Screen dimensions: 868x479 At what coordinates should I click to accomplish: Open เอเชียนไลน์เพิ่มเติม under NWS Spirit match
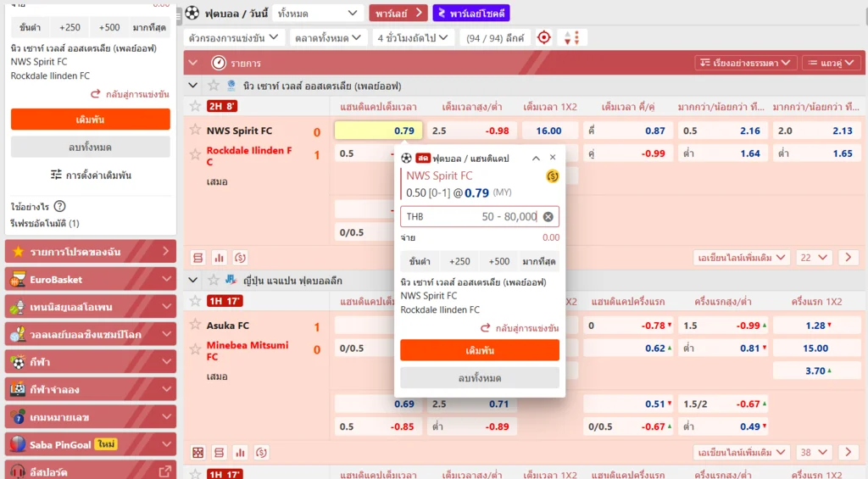tap(741, 258)
